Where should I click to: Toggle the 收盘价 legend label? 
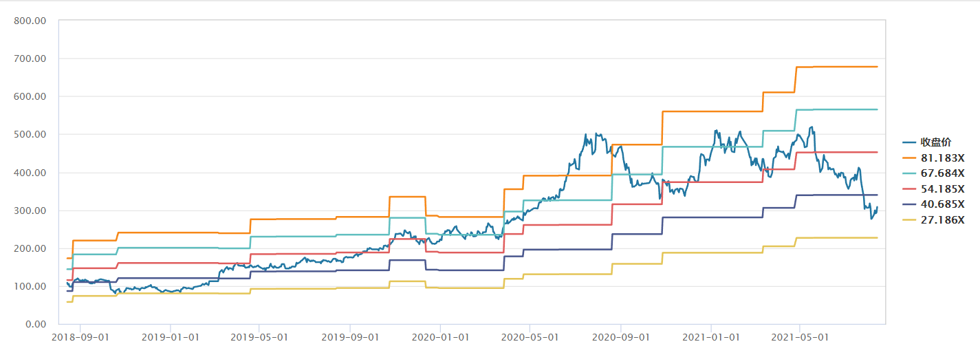coord(936,142)
